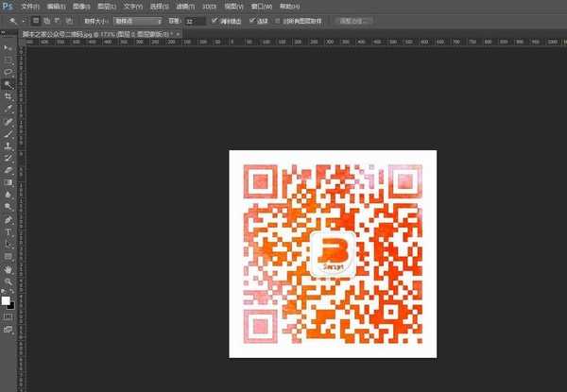Select the Hand tool
The height and width of the screenshot is (392, 567).
click(8, 268)
